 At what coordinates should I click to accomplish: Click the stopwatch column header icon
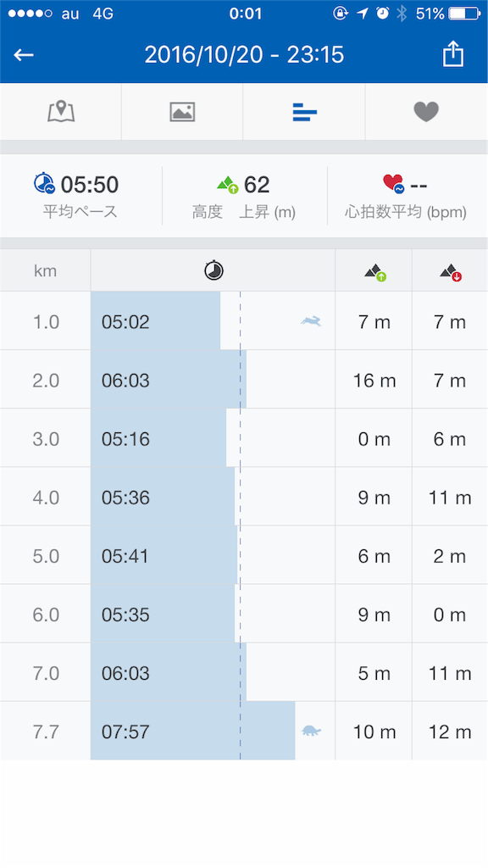click(213, 270)
